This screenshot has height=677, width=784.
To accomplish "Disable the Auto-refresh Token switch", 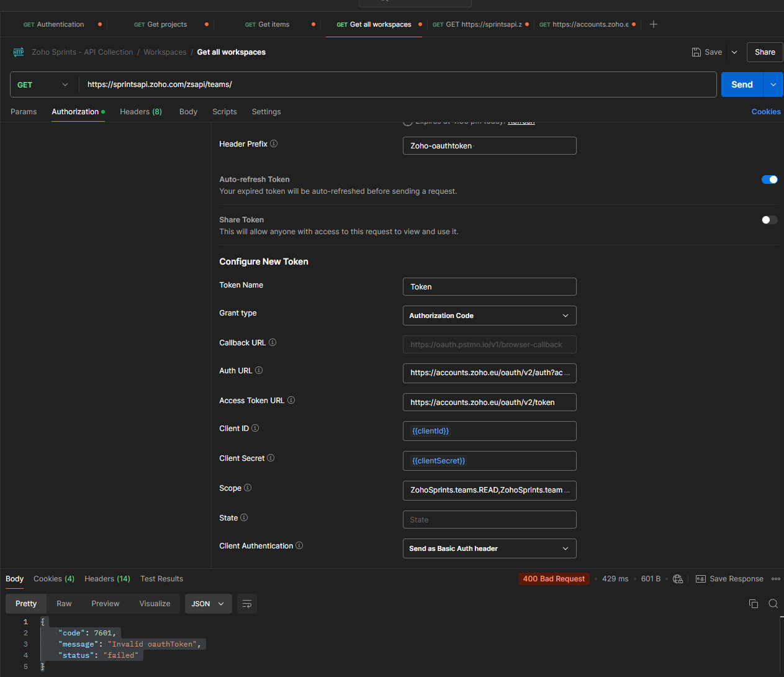I will point(770,179).
